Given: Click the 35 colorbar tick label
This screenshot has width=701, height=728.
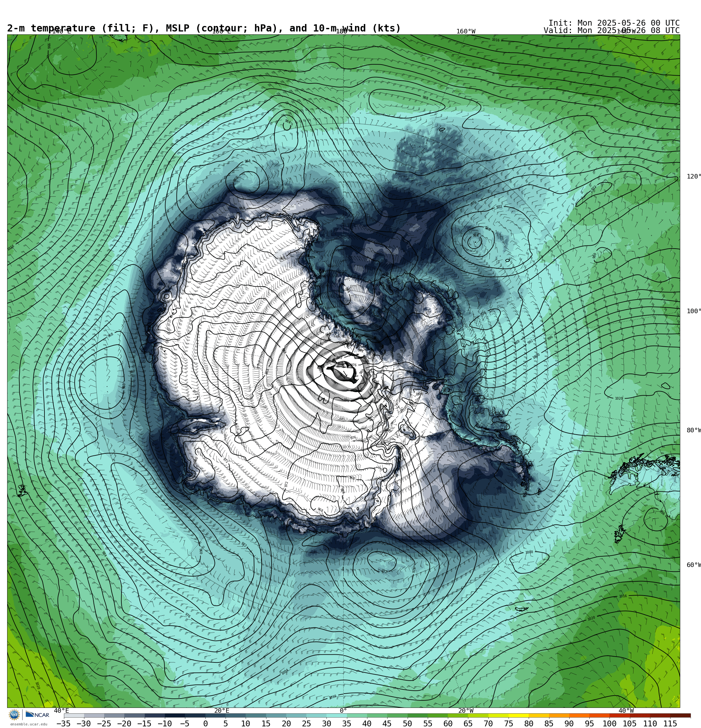Looking at the screenshot, I should click(347, 724).
